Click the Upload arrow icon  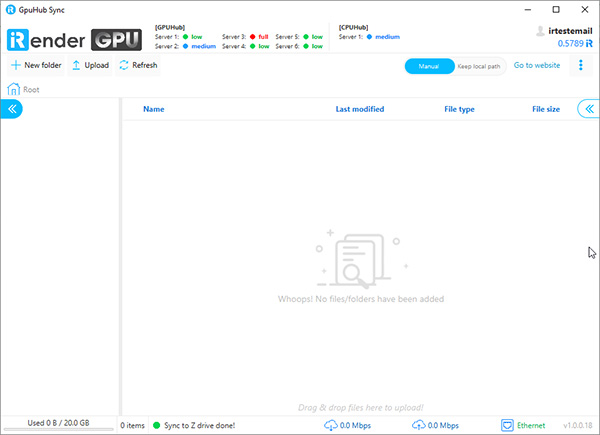point(76,66)
